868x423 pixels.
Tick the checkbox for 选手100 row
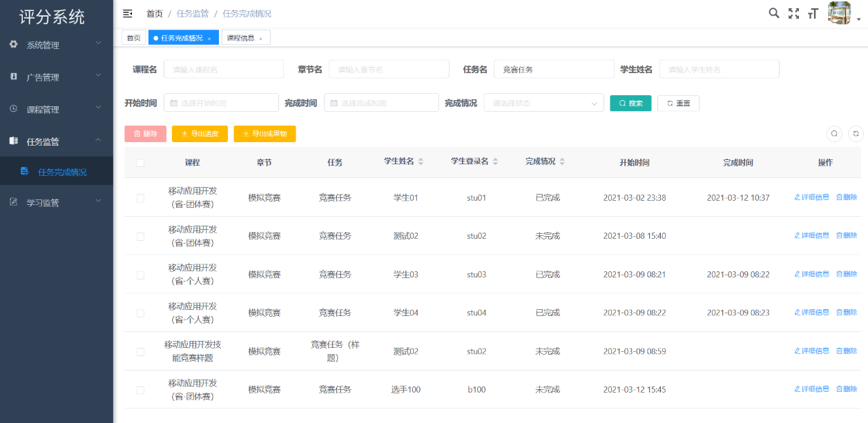[141, 390]
